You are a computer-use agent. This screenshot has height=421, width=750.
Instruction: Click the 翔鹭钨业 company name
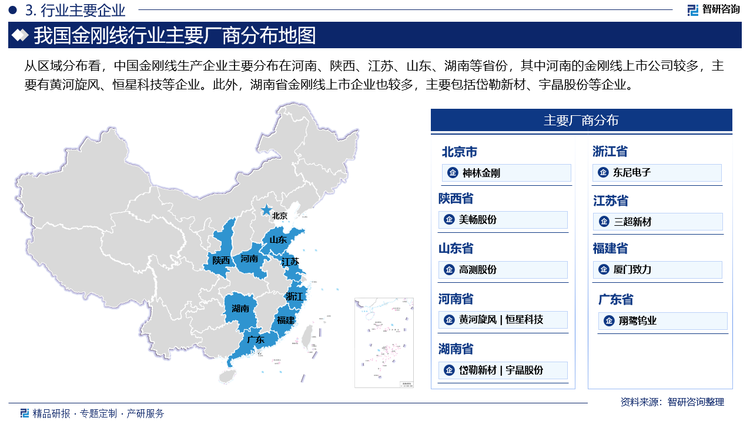coord(638,321)
